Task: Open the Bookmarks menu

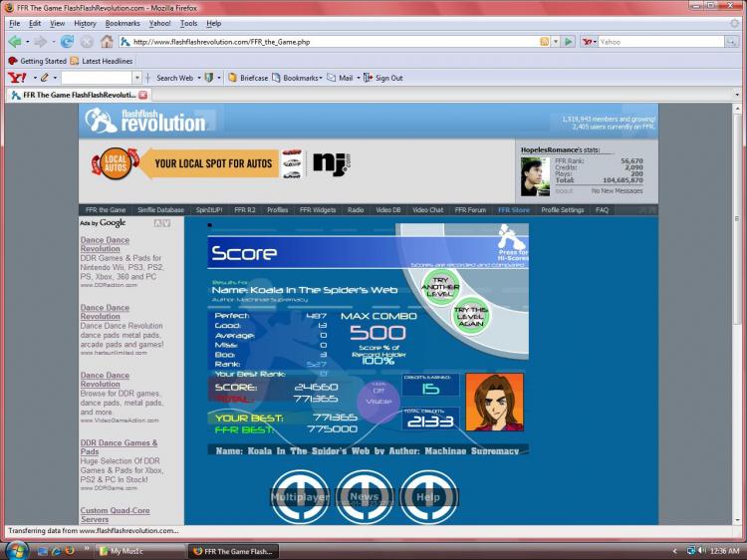Action: [x=123, y=23]
